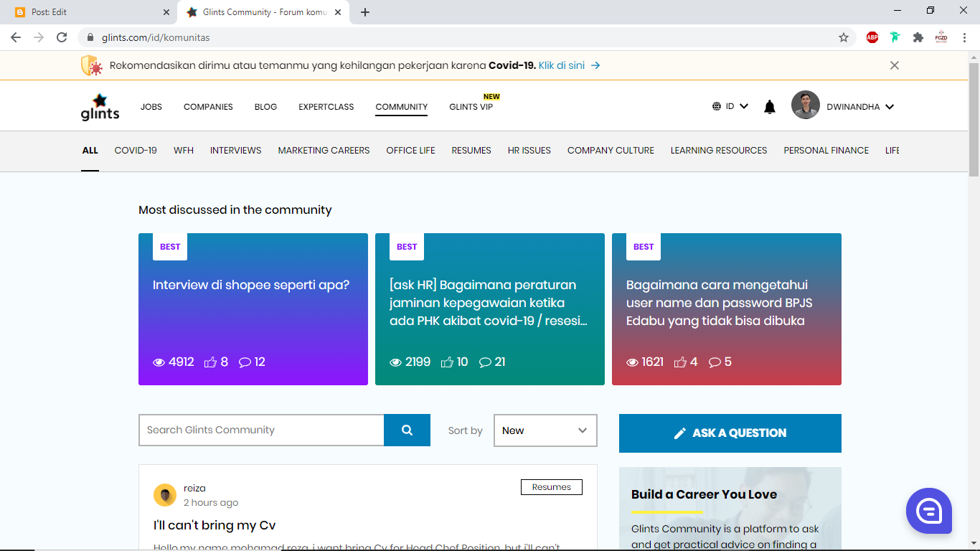
Task: Select the COMPANY CULTURE tab
Action: click(611, 151)
